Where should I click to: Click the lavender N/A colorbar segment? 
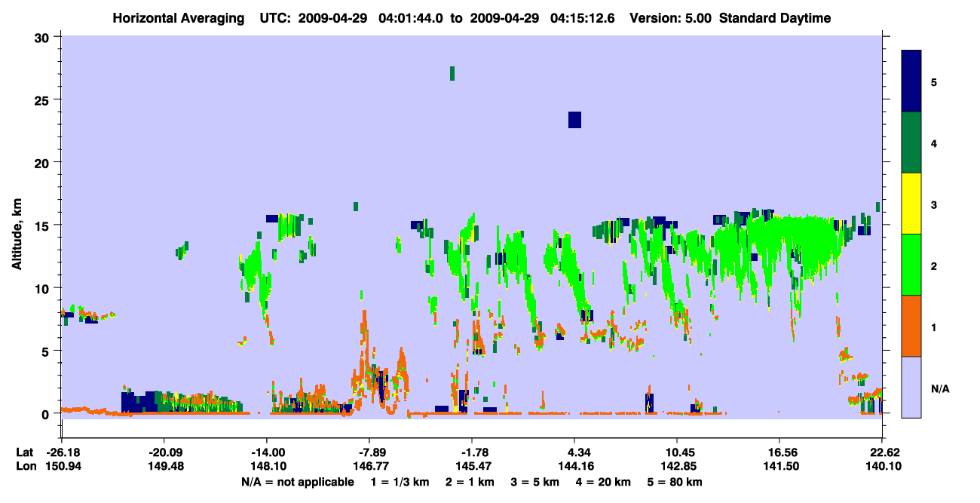(911, 387)
